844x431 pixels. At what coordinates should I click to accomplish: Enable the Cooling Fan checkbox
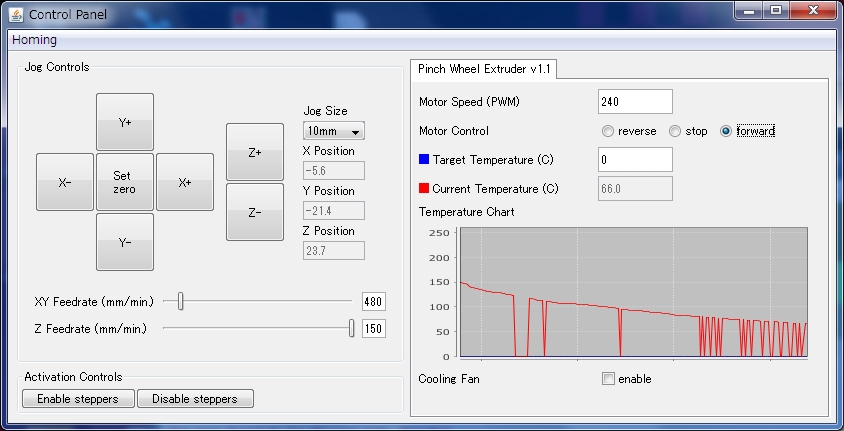pos(608,379)
